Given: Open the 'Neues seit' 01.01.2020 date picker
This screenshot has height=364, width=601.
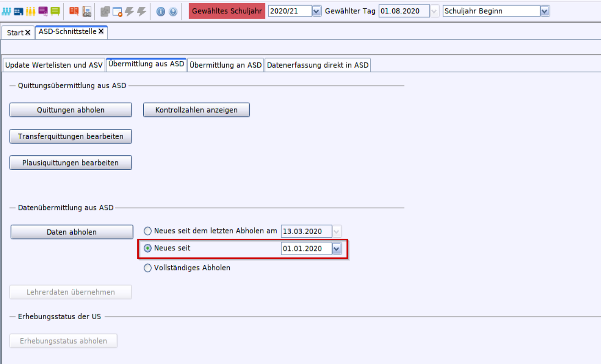Looking at the screenshot, I should click(x=337, y=249).
